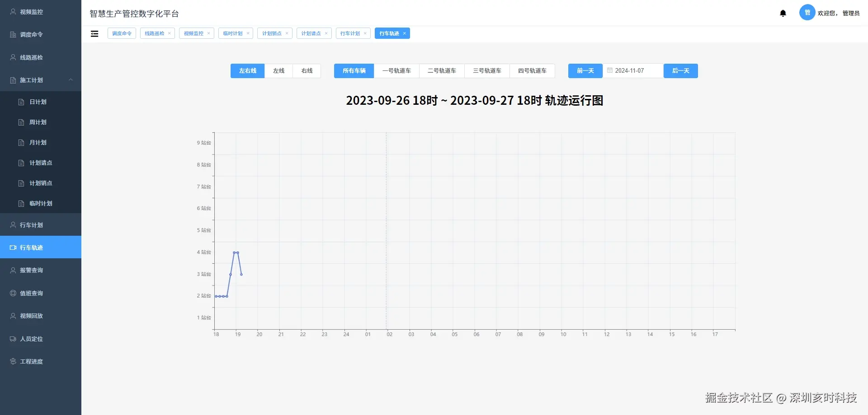Viewport: 868px width, 415px height.
Task: Toggle the sidebar with the hamburger icon
Action: click(94, 33)
